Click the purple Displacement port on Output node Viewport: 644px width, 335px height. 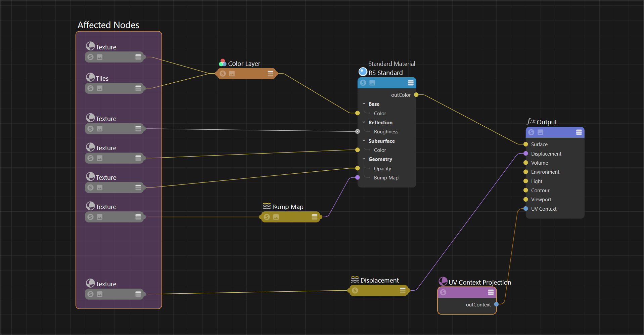pyautogui.click(x=525, y=154)
